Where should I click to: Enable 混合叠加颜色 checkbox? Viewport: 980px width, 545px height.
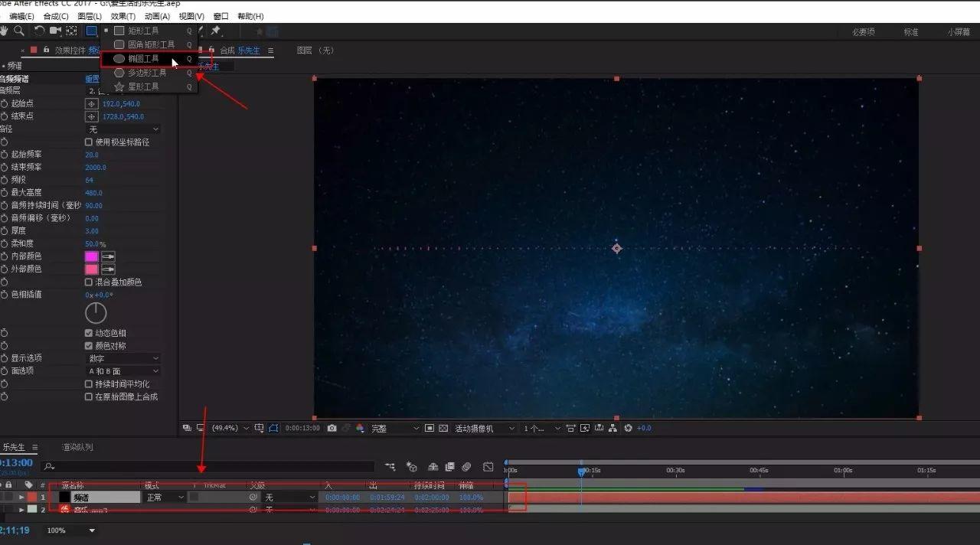tap(89, 282)
